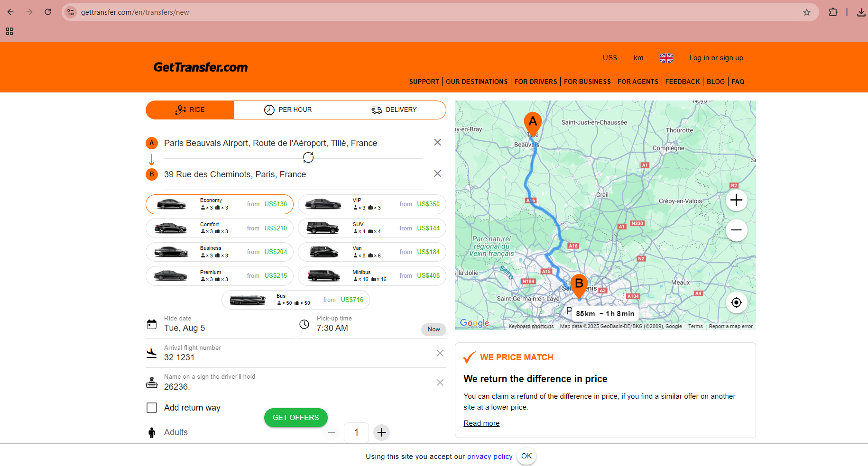868x466 pixels.
Task: Go back with the browser back arrow
Action: [x=10, y=12]
